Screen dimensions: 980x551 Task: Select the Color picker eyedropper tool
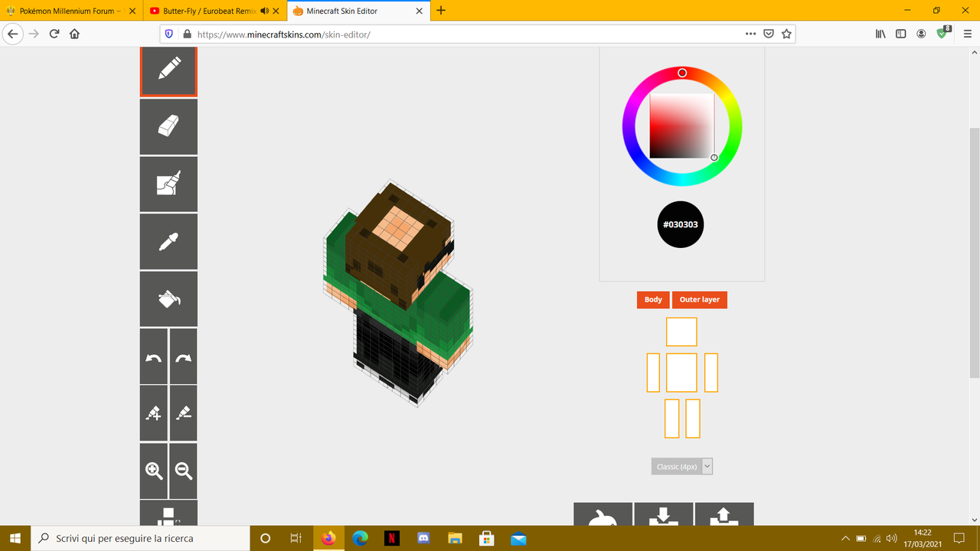tap(168, 241)
